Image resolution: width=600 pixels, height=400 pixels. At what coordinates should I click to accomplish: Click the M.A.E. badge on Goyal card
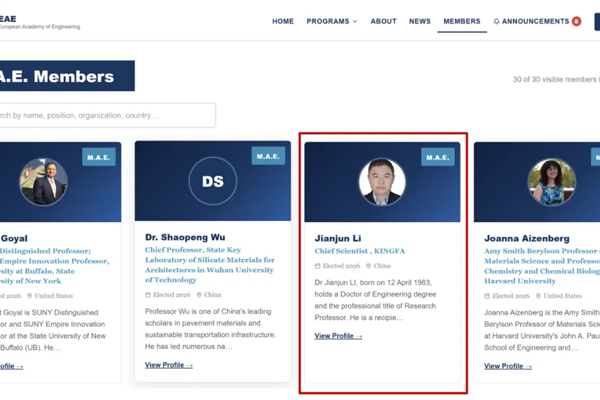(x=99, y=157)
